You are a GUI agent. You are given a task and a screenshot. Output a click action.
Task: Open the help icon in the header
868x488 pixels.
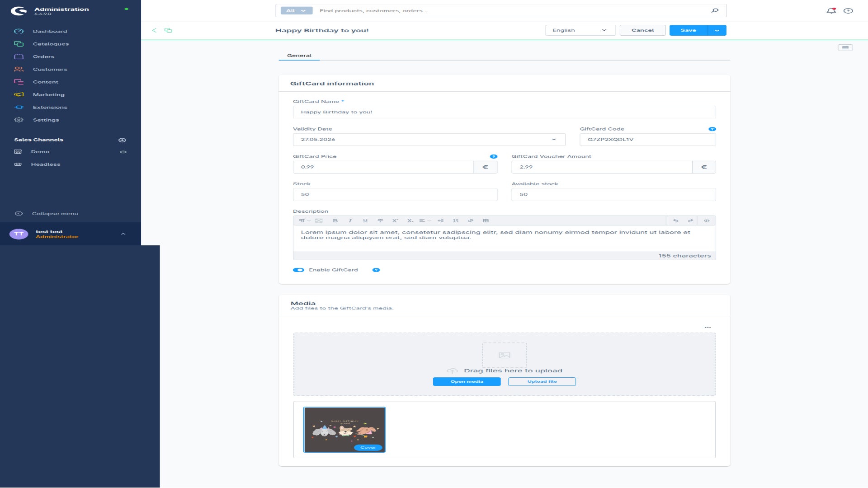click(848, 10)
